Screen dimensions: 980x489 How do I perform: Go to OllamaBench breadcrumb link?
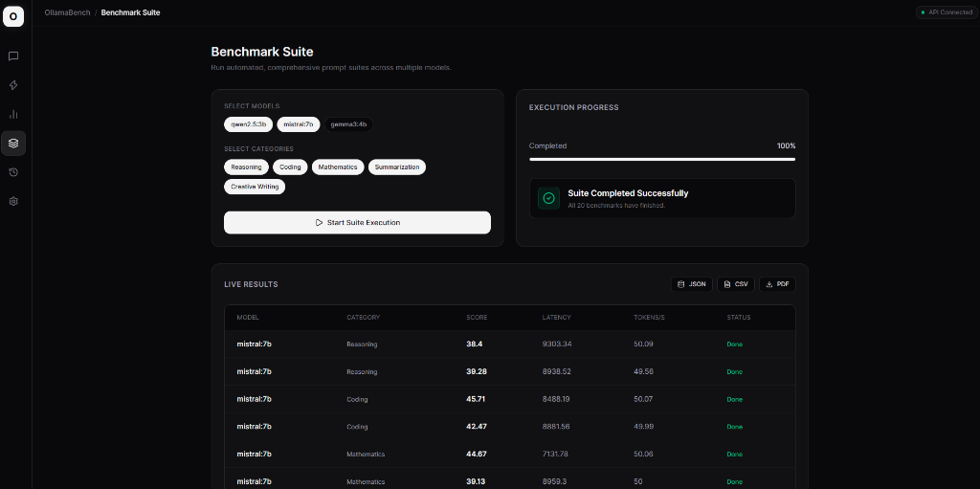(x=67, y=12)
